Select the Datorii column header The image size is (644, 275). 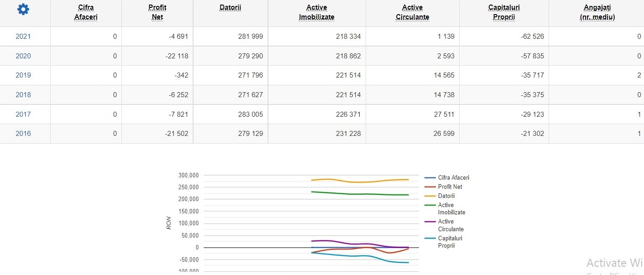(x=230, y=8)
